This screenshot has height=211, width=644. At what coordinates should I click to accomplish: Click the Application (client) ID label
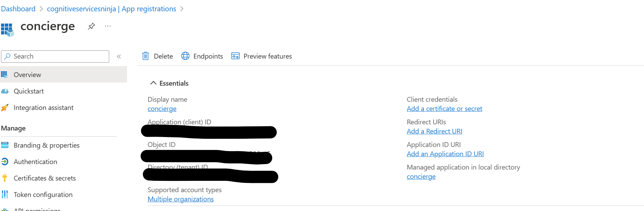(180, 122)
